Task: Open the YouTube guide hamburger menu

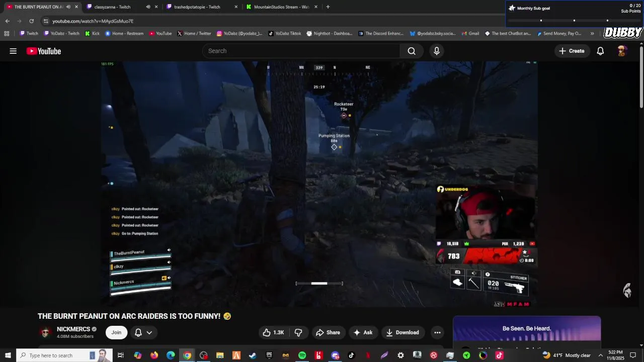Action: [x=13, y=51]
